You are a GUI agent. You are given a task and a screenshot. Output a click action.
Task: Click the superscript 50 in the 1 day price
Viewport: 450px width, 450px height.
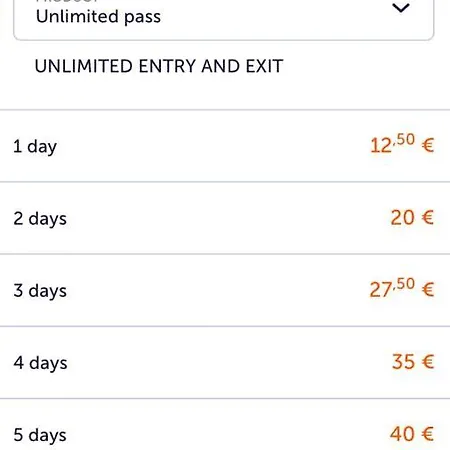[406, 139]
